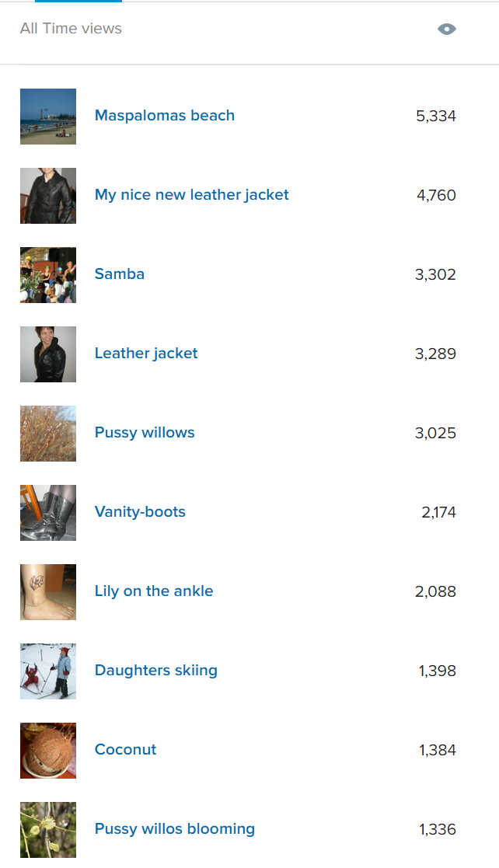499x868 pixels.
Task: Click the My nice new leather jacket thumbnail
Action: coord(48,196)
